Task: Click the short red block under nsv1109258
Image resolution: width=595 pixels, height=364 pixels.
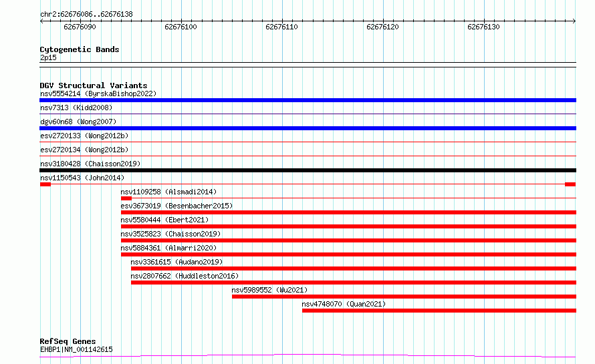Action: click(126, 198)
